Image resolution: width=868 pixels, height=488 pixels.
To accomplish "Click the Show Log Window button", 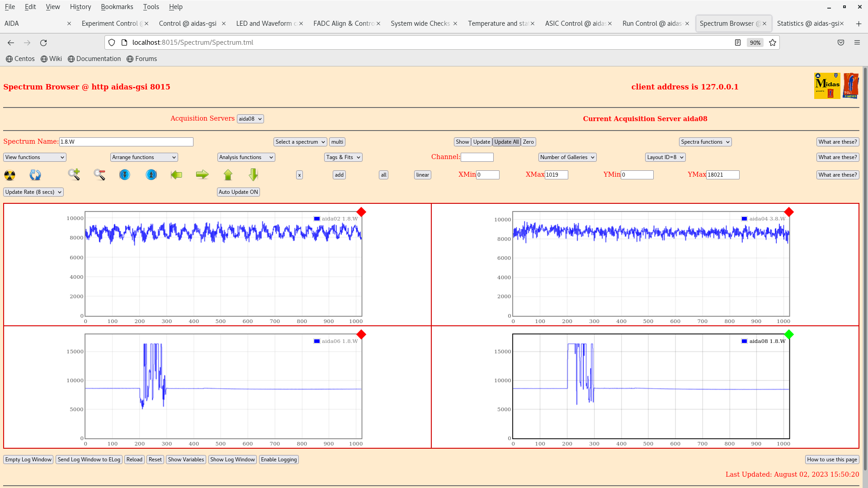I will tap(232, 460).
